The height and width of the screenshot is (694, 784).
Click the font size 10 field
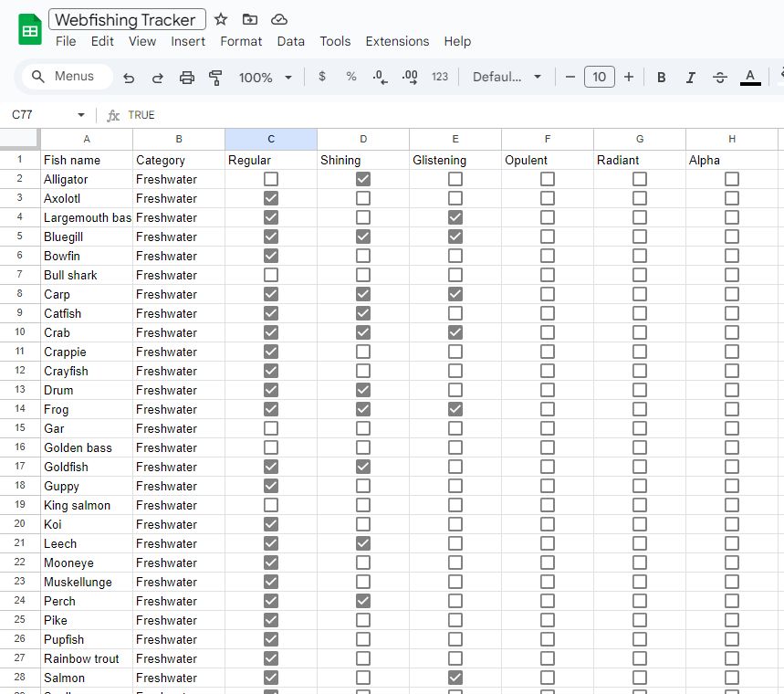coord(599,77)
